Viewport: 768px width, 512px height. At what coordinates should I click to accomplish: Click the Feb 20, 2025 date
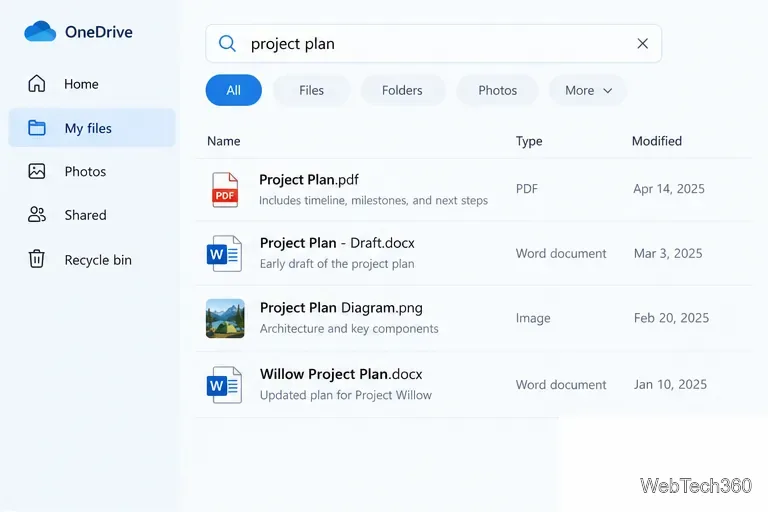tap(672, 318)
